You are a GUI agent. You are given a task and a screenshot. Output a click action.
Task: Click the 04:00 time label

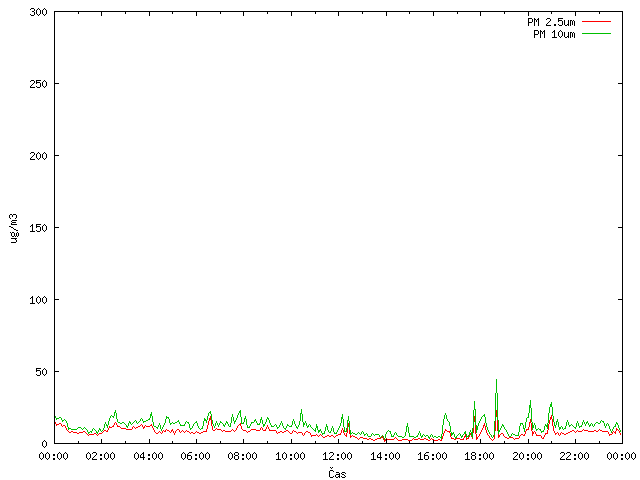click(x=149, y=456)
